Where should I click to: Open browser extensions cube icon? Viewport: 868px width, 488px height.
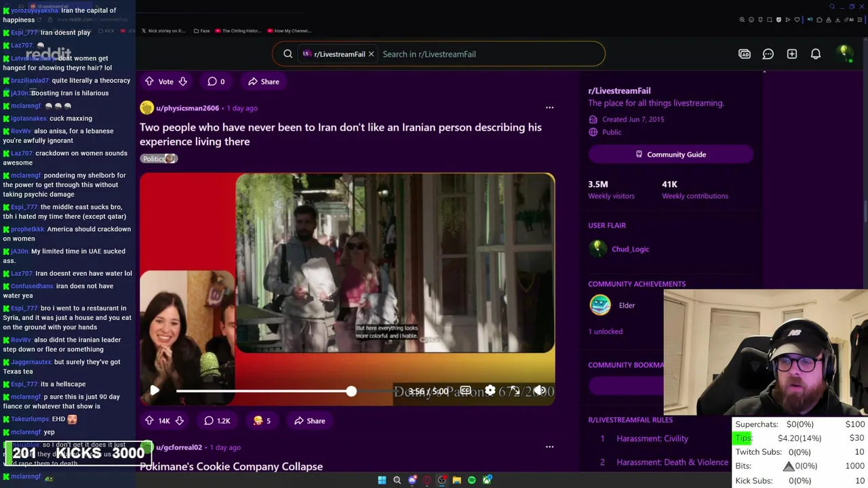[819, 20]
